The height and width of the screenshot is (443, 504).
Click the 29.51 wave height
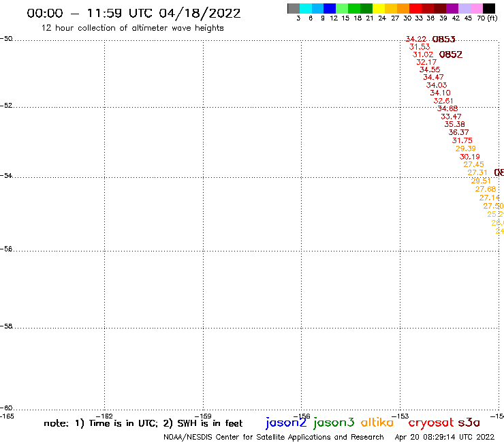pyautogui.click(x=481, y=181)
